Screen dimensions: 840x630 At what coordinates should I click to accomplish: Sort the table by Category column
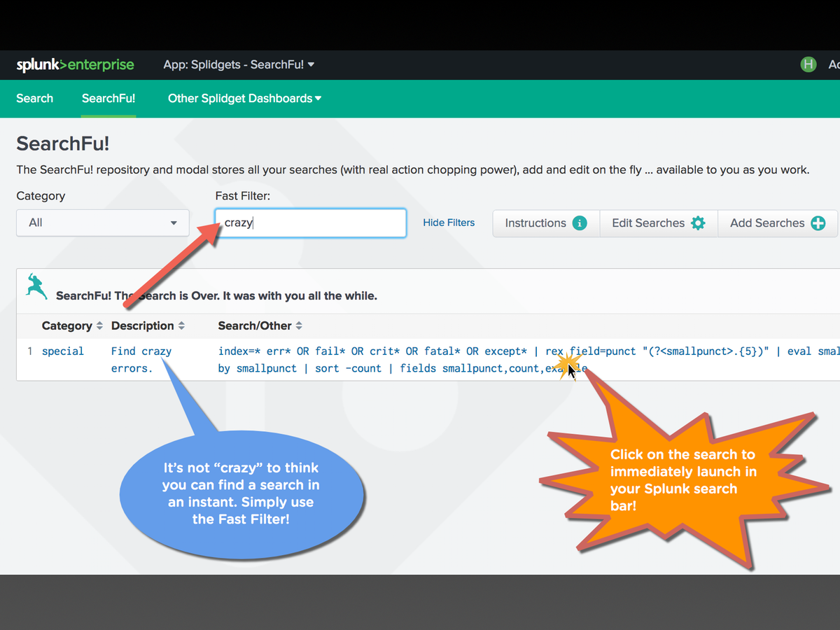click(x=73, y=326)
